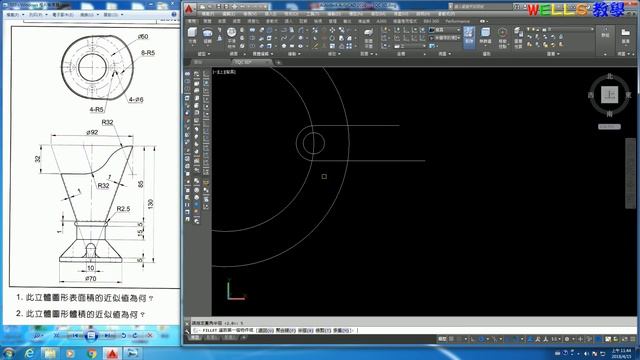Image resolution: width=640 pixels, height=360 pixels.
Task: Toggle polar tracking in status bar
Action: tap(482, 339)
